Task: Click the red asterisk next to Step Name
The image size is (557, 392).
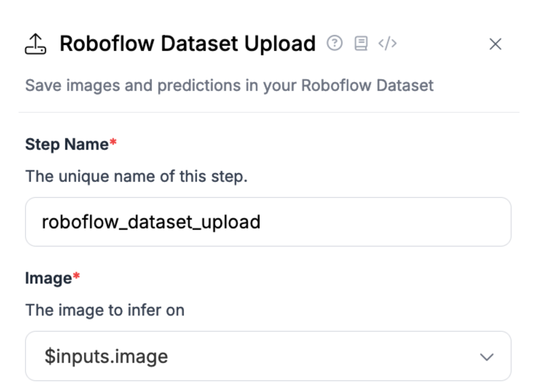Action: tap(113, 141)
